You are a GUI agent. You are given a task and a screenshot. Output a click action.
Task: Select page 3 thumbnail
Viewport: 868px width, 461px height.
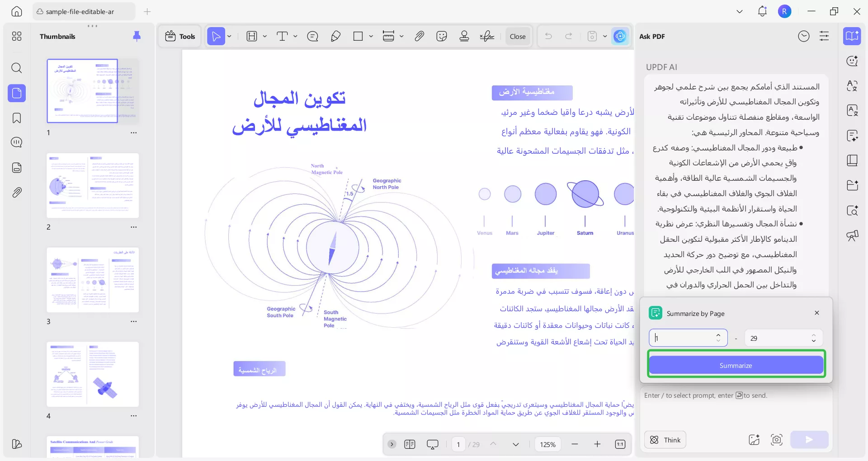point(93,280)
